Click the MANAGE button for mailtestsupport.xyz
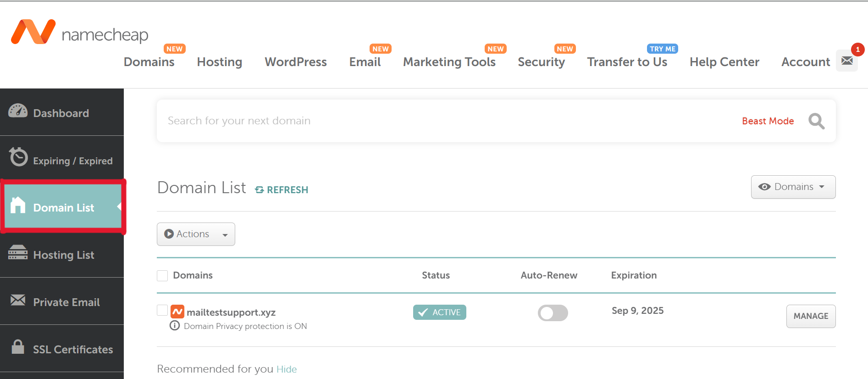 811,316
